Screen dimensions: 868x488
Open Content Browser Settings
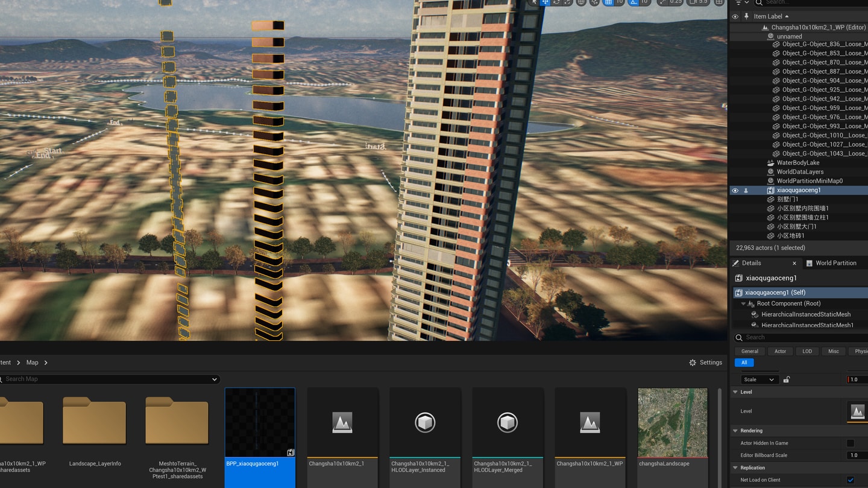pyautogui.click(x=705, y=363)
